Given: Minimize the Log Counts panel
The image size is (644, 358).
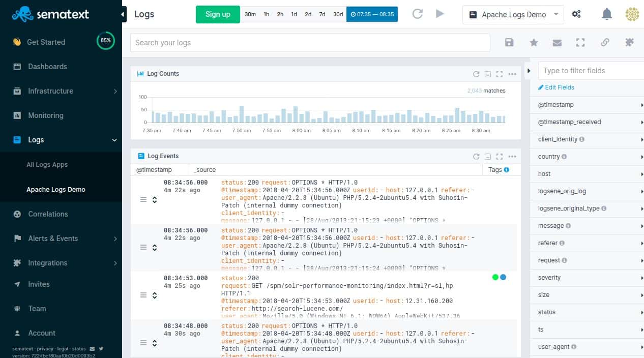Looking at the screenshot, I should (x=487, y=74).
